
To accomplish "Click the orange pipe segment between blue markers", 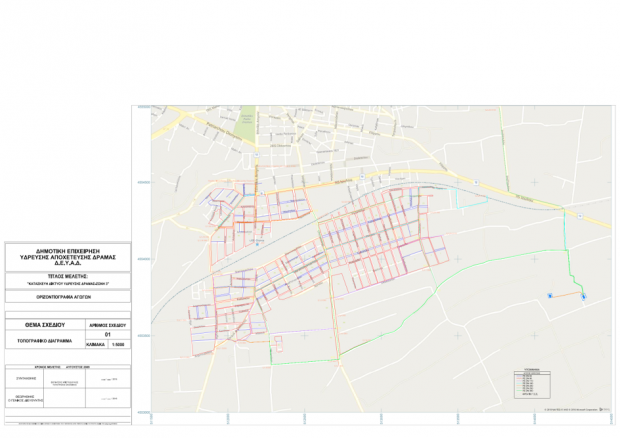I will 566,295.
